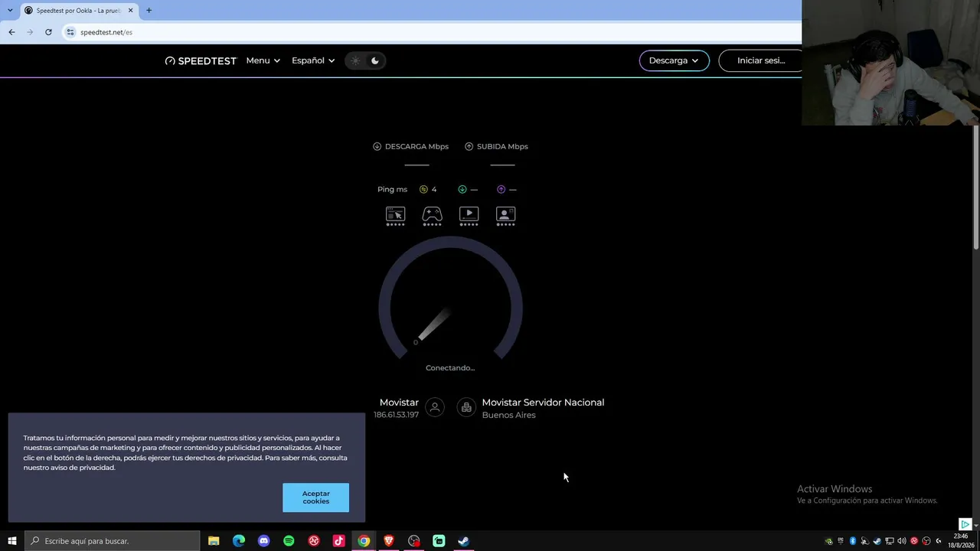
Task: Open File Explorer from the taskbar
Action: point(214,541)
